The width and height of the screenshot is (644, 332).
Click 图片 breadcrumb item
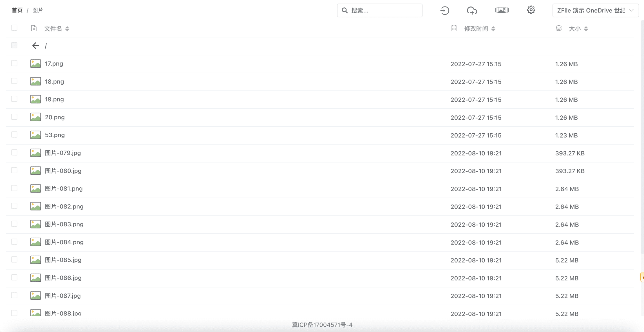pos(38,10)
